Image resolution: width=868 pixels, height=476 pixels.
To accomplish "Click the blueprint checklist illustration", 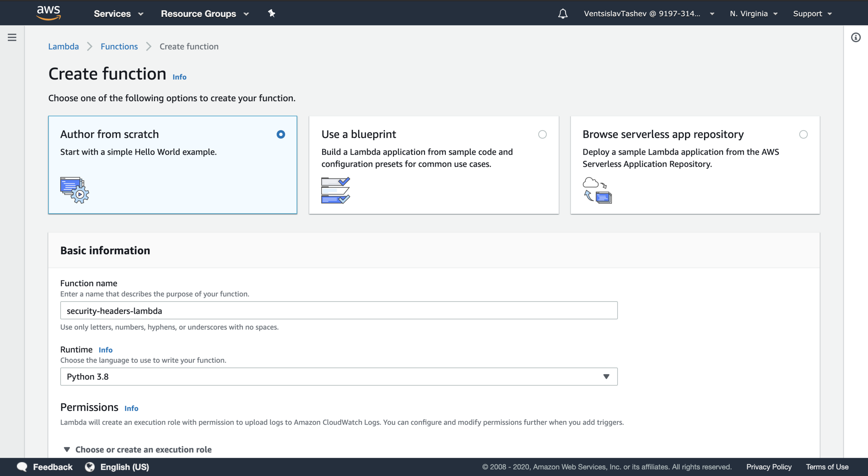I will click(x=335, y=190).
